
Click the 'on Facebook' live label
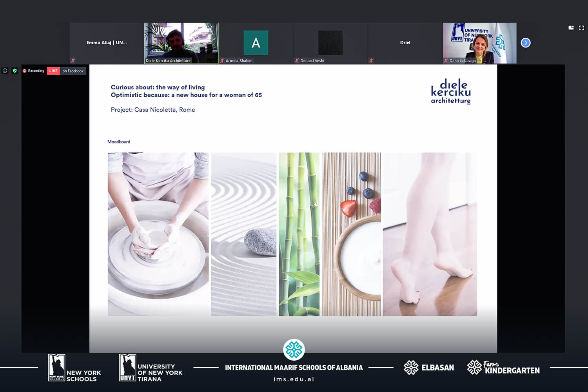[x=73, y=71]
